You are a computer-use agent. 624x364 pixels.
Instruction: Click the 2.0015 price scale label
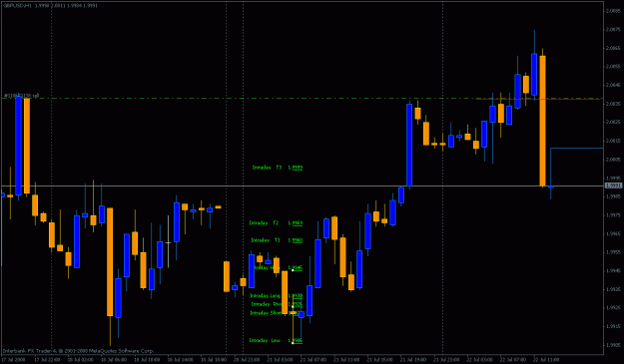[613, 141]
